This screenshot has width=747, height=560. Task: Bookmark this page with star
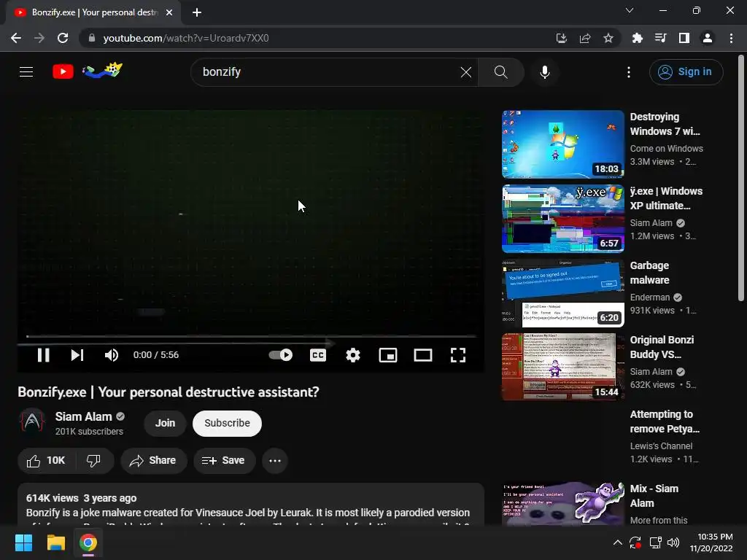[x=608, y=38]
